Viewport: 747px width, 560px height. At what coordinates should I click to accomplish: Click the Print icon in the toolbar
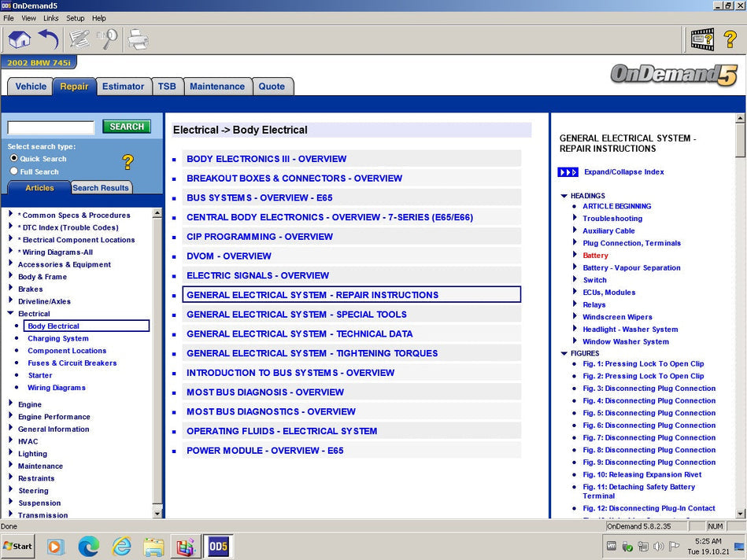pos(138,39)
